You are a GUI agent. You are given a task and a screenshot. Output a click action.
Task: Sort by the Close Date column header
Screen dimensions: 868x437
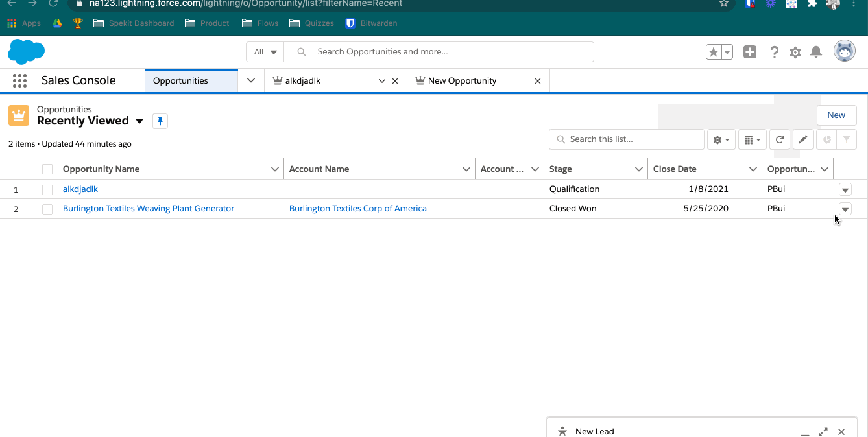[x=675, y=169]
